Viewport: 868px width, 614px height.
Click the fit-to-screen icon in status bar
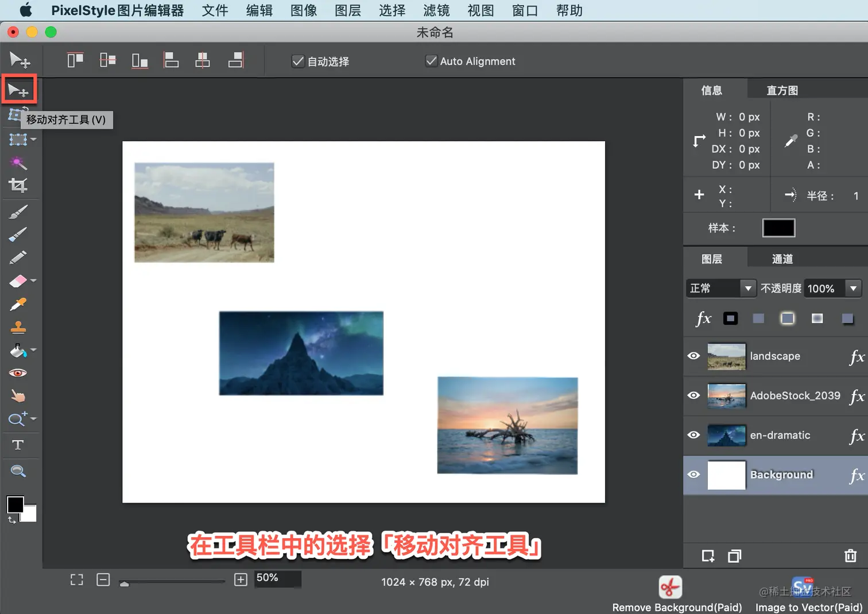(x=76, y=580)
